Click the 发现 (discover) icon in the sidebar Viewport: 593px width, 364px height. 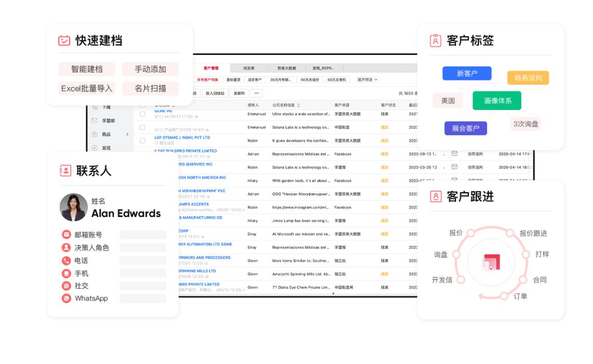pos(95,147)
